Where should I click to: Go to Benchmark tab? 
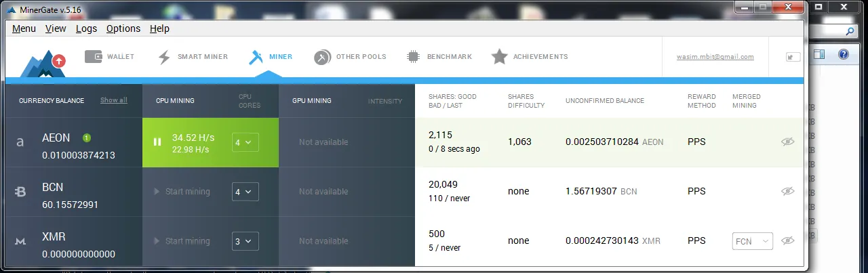point(439,57)
